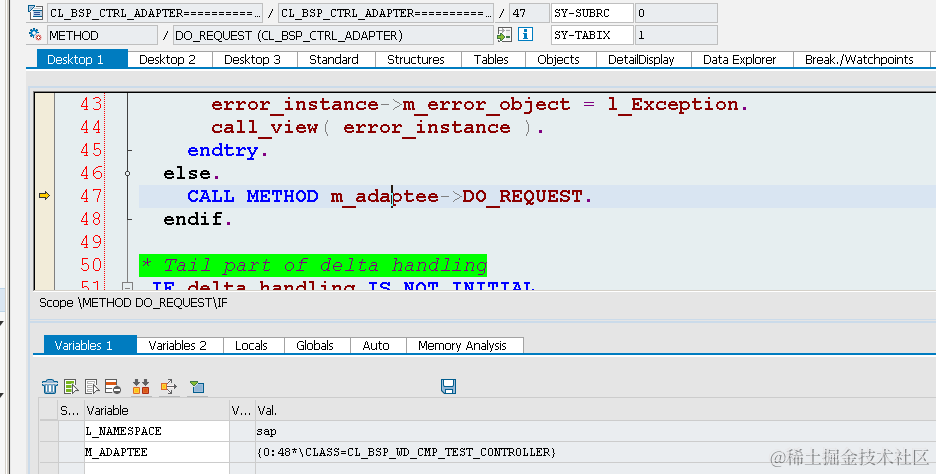
Task: Click the save floppy disk icon
Action: tap(448, 386)
